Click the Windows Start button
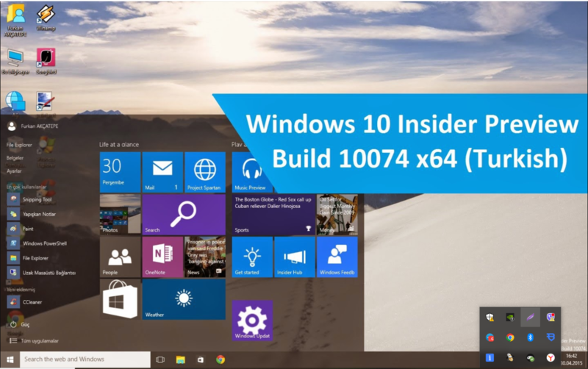The width and height of the screenshot is (588, 369). pos(10,359)
